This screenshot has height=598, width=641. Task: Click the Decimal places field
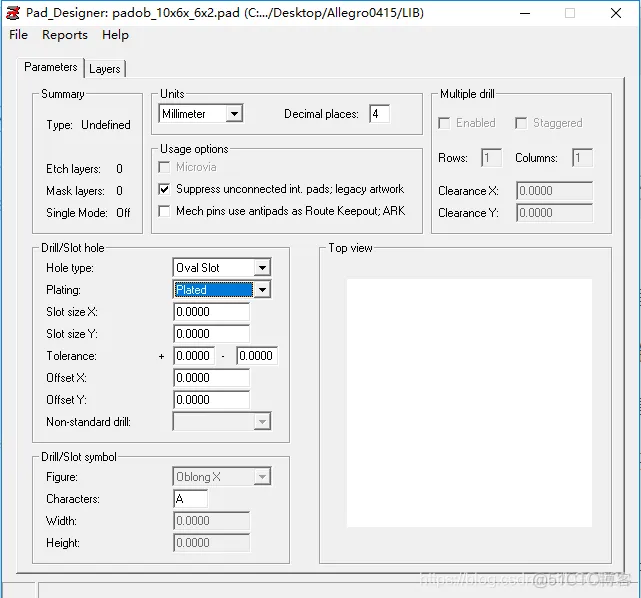[x=379, y=114]
